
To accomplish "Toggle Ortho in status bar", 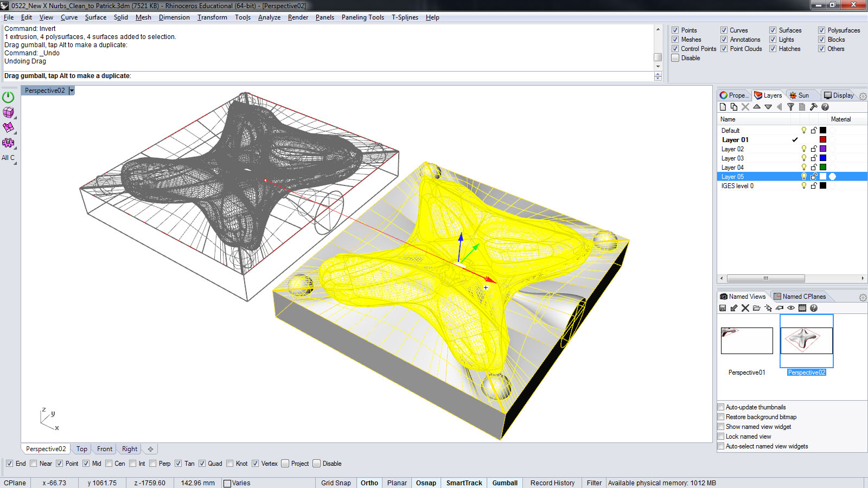I will [x=369, y=483].
